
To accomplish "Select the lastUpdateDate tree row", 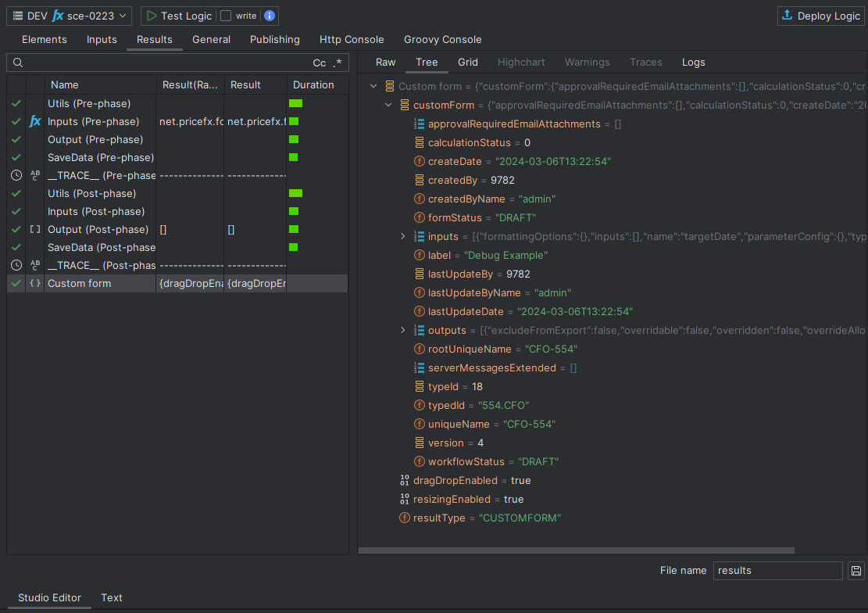I will tap(523, 311).
